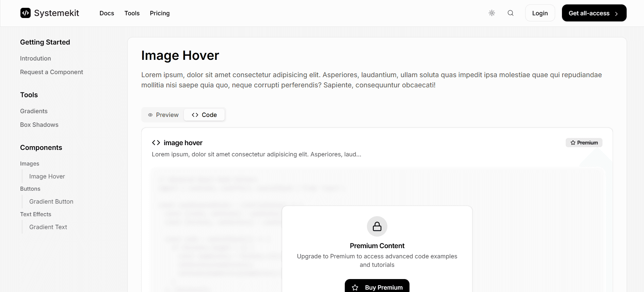Click the Premium Content heading

click(x=377, y=246)
